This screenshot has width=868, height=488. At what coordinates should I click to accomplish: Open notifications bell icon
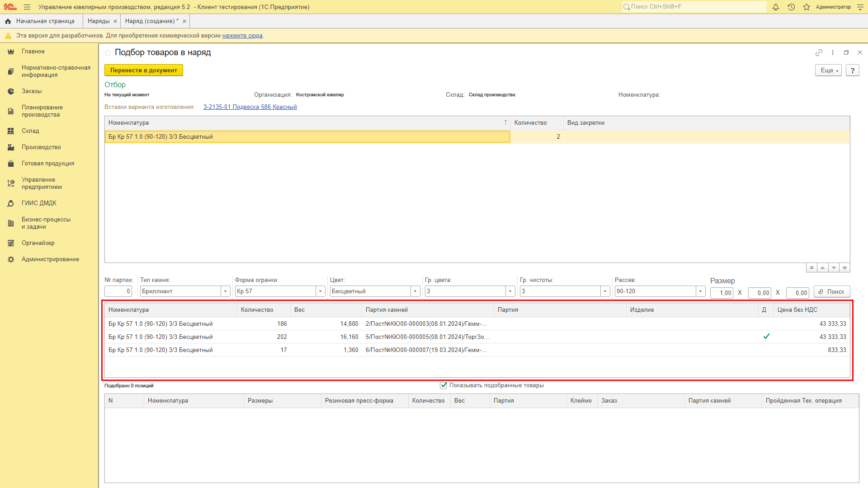(776, 7)
